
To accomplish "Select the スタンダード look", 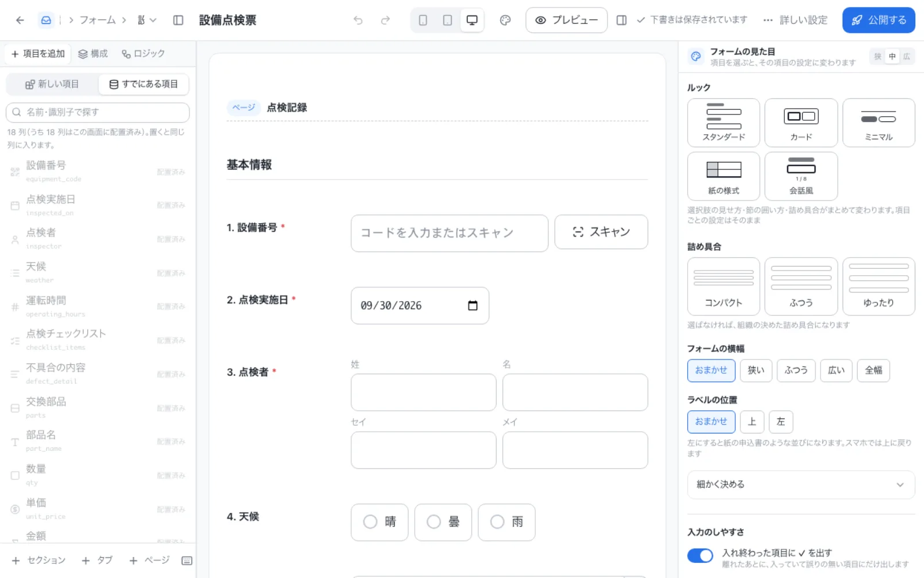I will click(724, 123).
